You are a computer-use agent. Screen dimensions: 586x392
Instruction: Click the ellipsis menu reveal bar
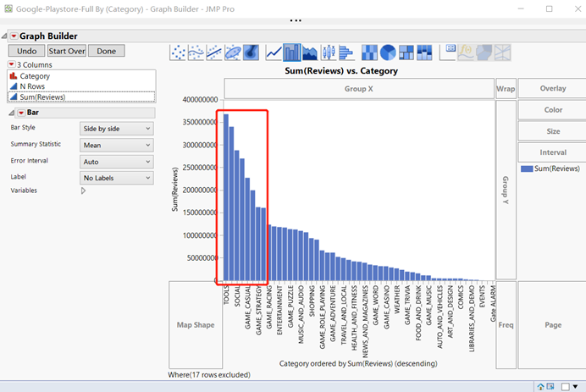click(296, 20)
